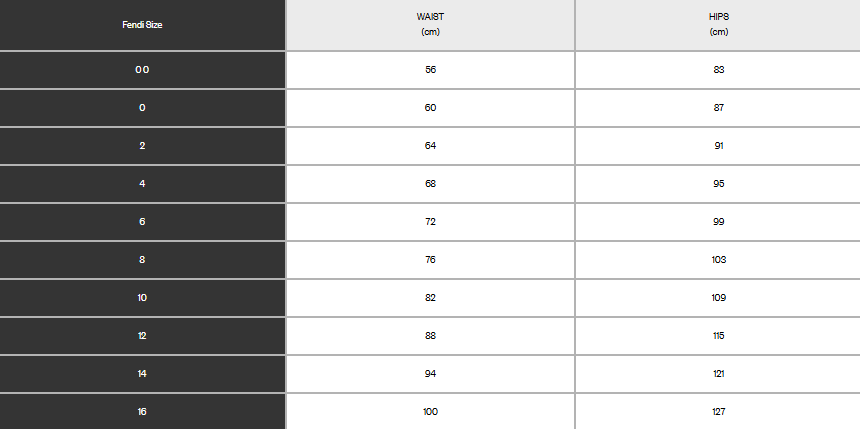
Task: Select the Fendi size 00 row label
Action: [x=142, y=70]
